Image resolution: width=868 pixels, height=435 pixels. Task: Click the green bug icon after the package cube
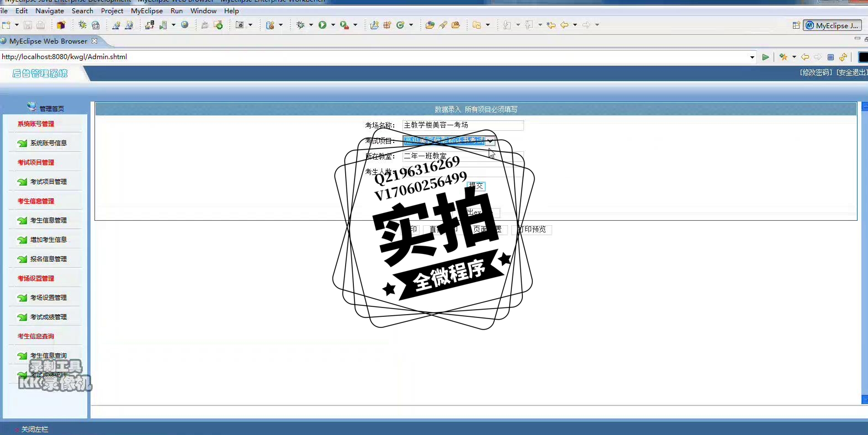click(82, 25)
